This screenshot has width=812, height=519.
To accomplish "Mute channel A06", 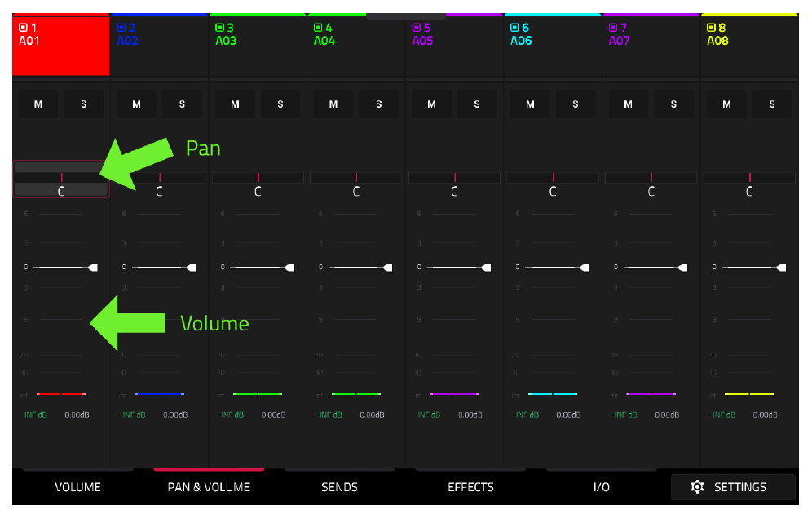I will tap(530, 104).
